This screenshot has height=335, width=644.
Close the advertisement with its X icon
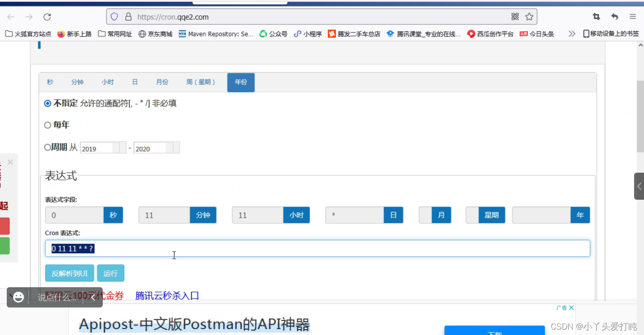click(x=571, y=307)
